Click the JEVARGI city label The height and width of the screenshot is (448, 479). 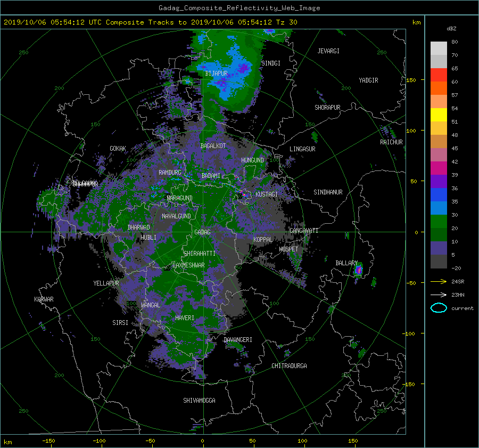[x=328, y=51]
